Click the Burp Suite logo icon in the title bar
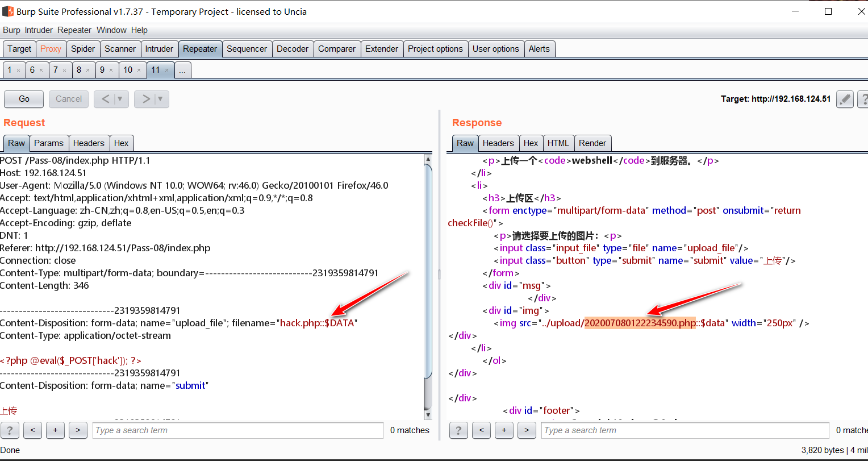 (8, 11)
